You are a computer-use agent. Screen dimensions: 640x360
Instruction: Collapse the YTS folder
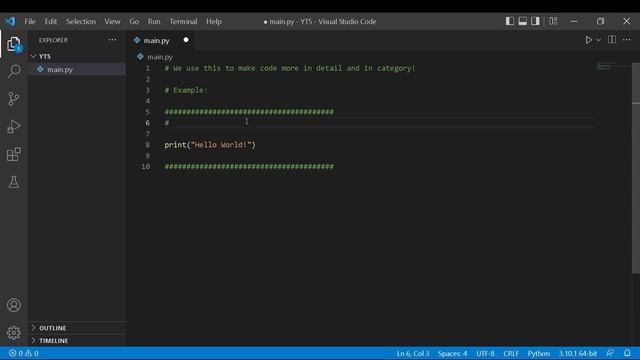(76, 56)
